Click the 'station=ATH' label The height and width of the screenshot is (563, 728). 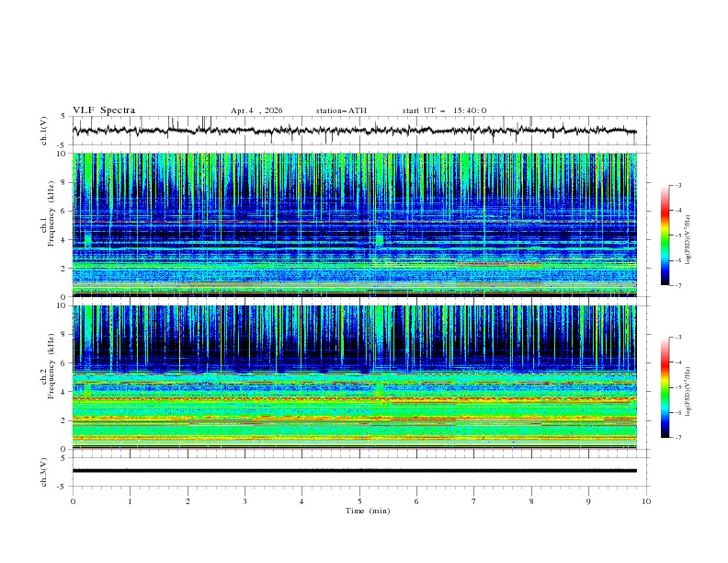point(341,110)
